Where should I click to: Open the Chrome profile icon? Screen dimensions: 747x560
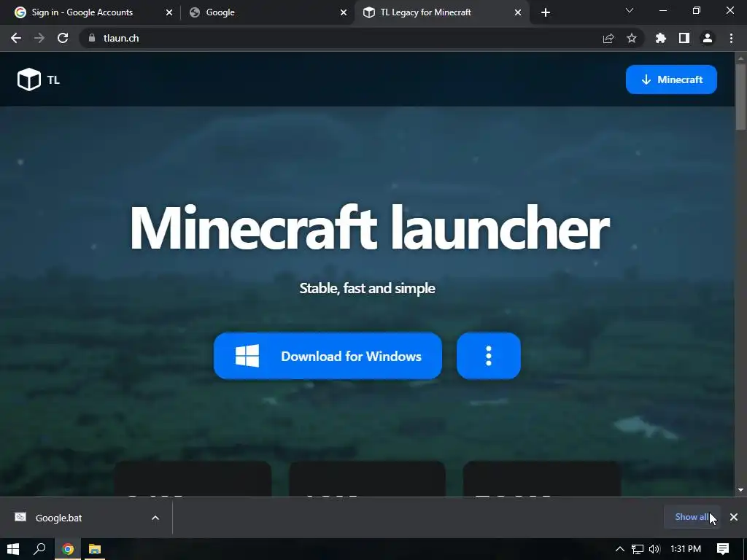[x=708, y=38]
